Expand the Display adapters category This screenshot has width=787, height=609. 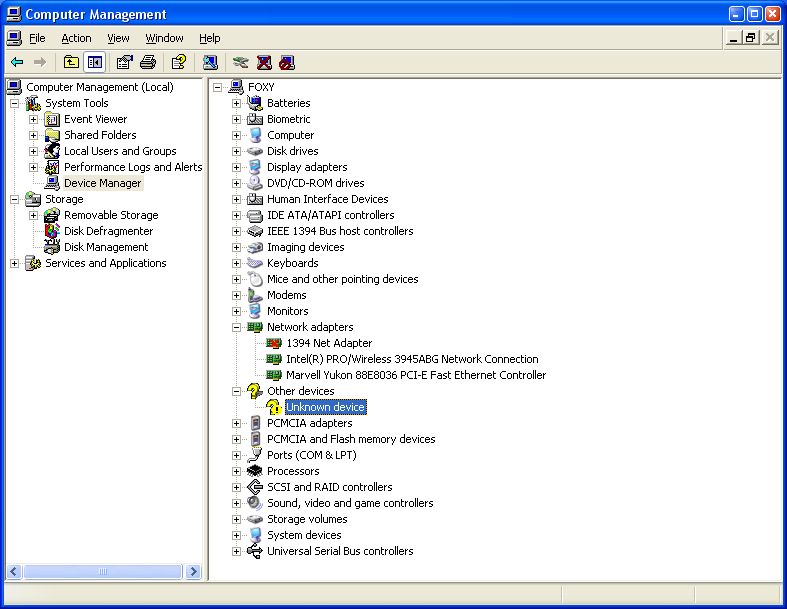(236, 167)
